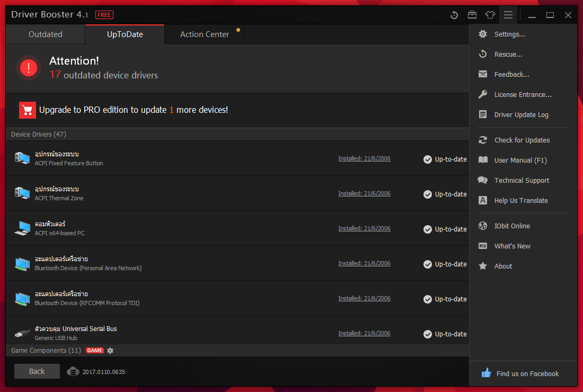Screen dimensions: 583x392
Task: Toggle the hamburger menu icon
Action: [508, 15]
